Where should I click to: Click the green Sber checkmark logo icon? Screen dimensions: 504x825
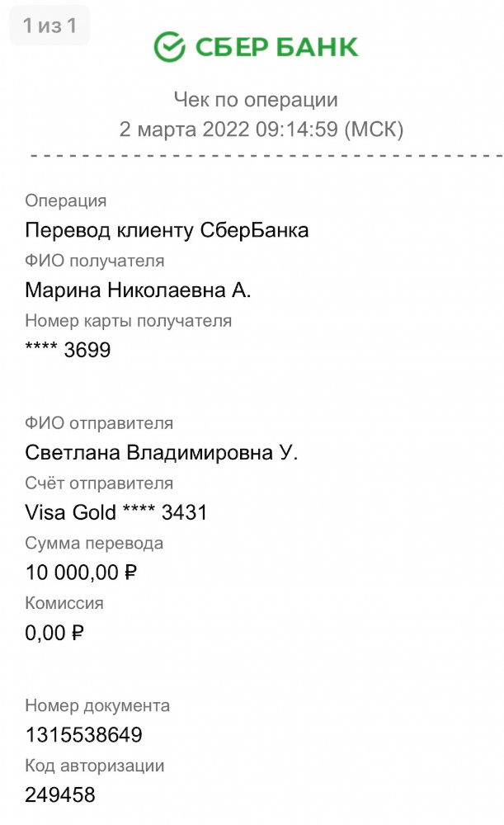pos(170,47)
